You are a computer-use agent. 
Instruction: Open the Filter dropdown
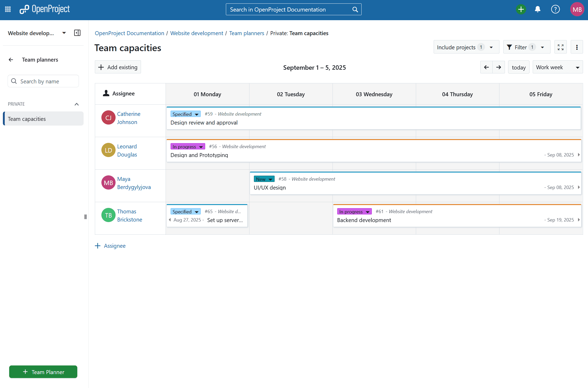[526, 47]
